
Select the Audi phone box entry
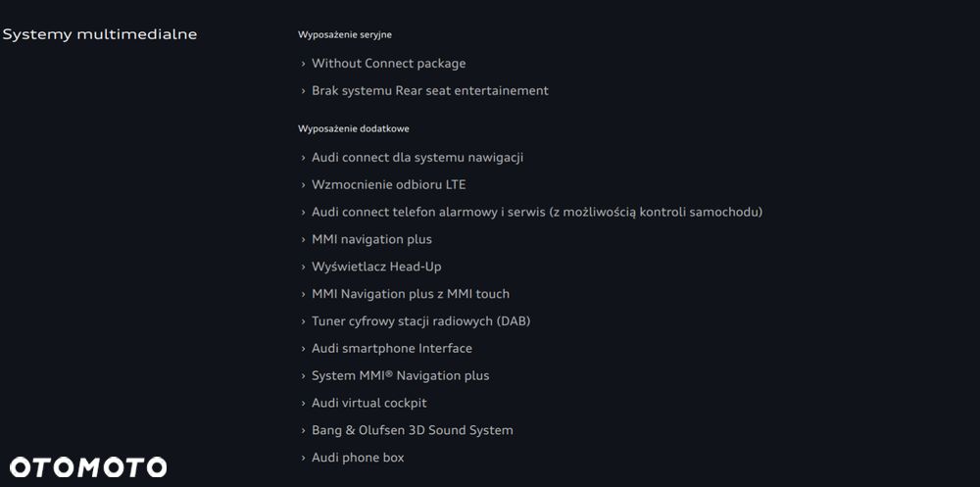click(x=358, y=458)
